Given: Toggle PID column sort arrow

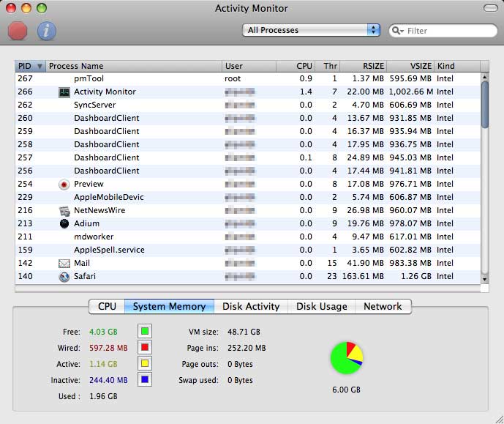Looking at the screenshot, I should (x=40, y=66).
